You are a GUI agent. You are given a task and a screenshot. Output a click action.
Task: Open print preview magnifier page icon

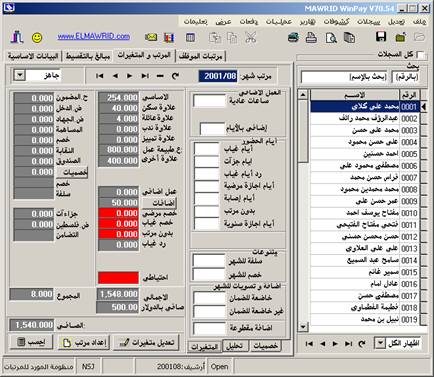pos(331,38)
